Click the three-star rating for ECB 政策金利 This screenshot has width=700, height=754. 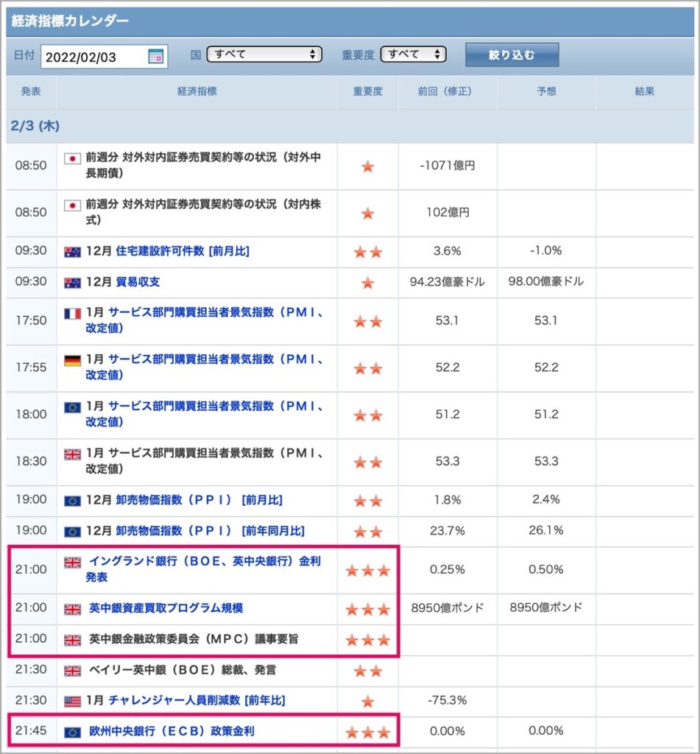tap(368, 733)
